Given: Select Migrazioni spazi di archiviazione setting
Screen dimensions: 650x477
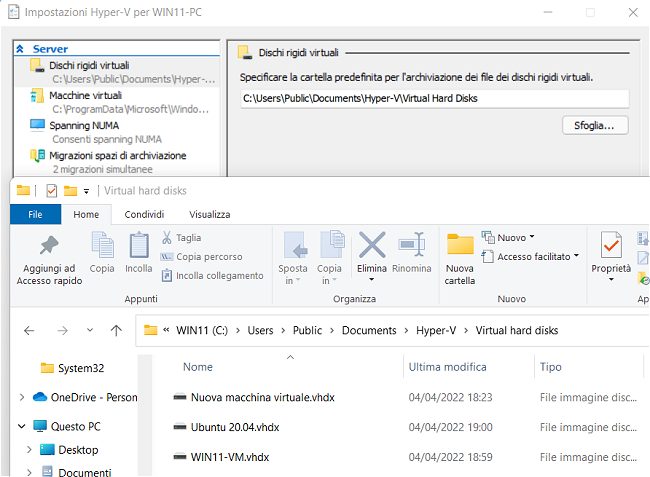Looking at the screenshot, I should (x=117, y=162).
